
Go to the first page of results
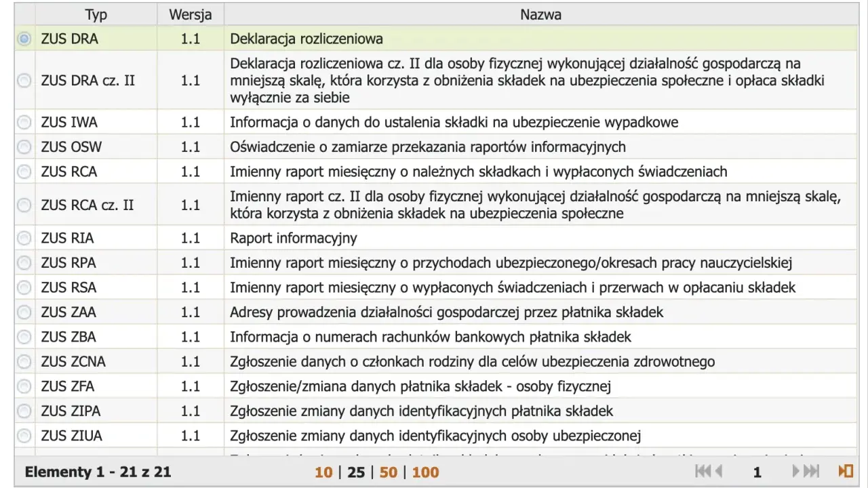703,471
